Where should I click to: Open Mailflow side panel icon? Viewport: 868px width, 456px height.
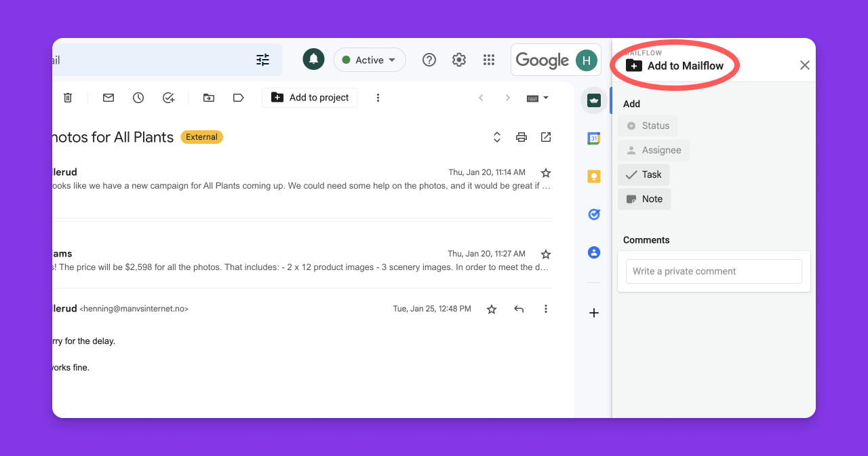[594, 100]
